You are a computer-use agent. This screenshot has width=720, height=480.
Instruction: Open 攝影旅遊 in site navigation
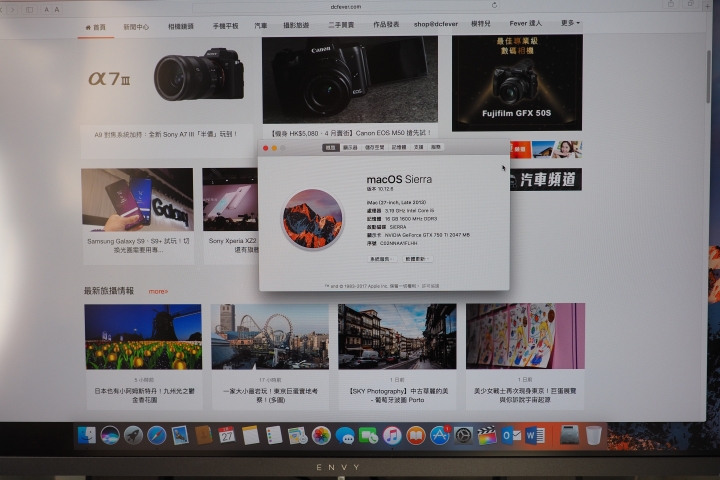[x=296, y=25]
